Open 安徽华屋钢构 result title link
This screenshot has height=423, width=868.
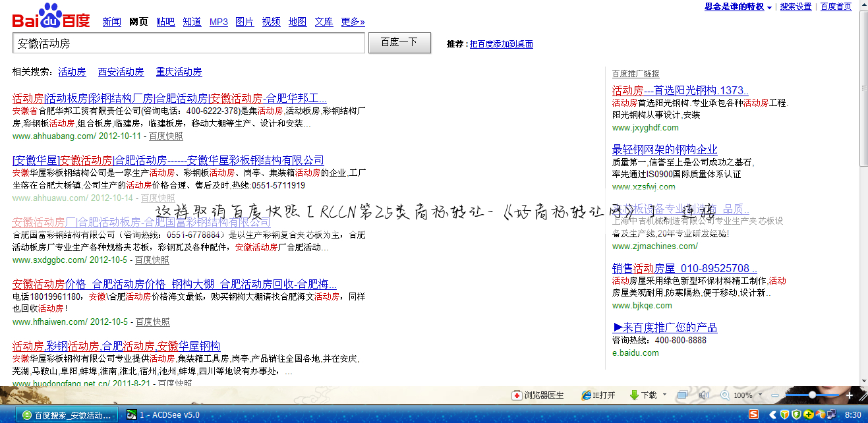(x=117, y=346)
